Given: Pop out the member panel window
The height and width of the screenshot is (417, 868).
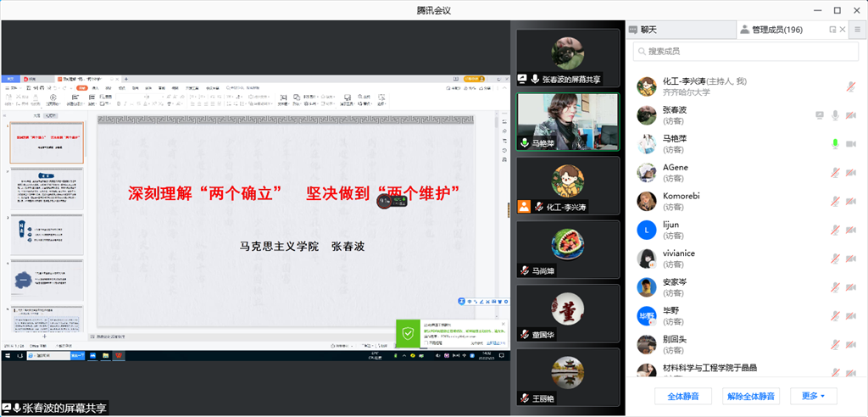Looking at the screenshot, I should pyautogui.click(x=832, y=30).
